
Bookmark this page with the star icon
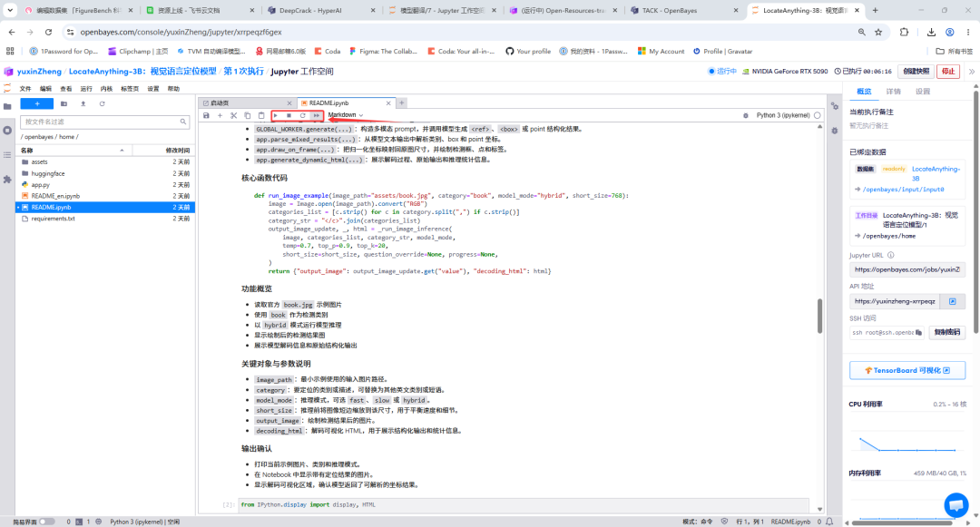click(878, 32)
